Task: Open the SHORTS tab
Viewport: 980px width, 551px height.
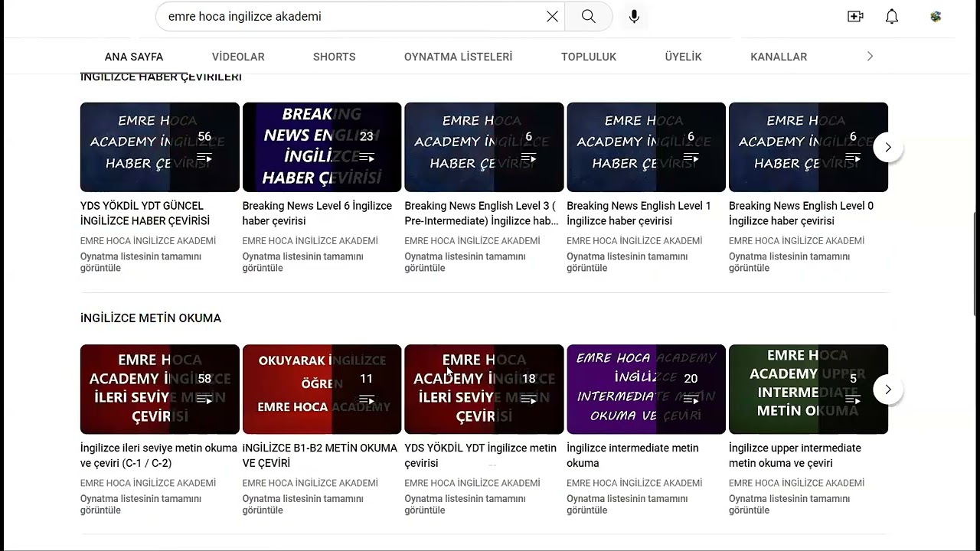Action: click(335, 57)
